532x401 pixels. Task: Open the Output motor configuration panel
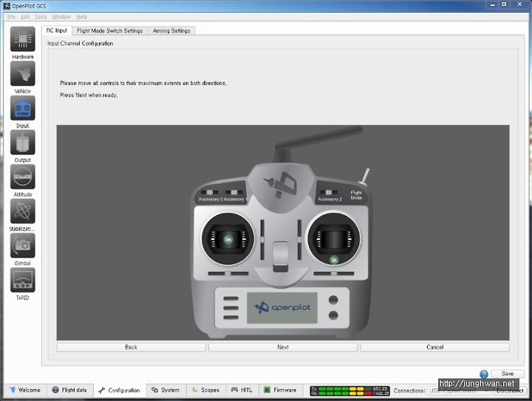coord(22,143)
